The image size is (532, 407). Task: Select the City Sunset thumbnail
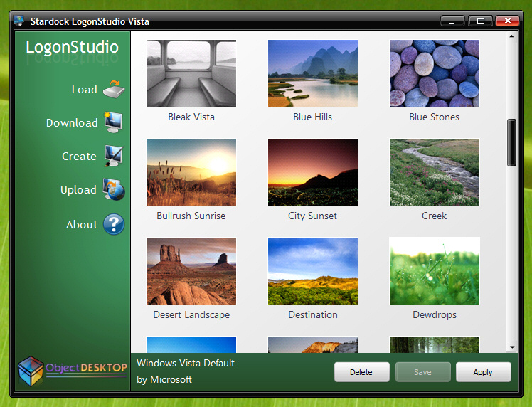(313, 172)
